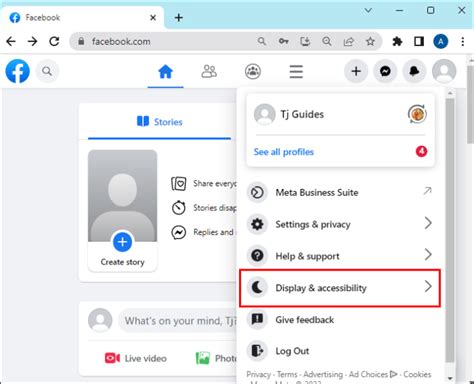Viewport: 474px width, 384px height.
Task: Click the Log Out door icon
Action: click(257, 351)
